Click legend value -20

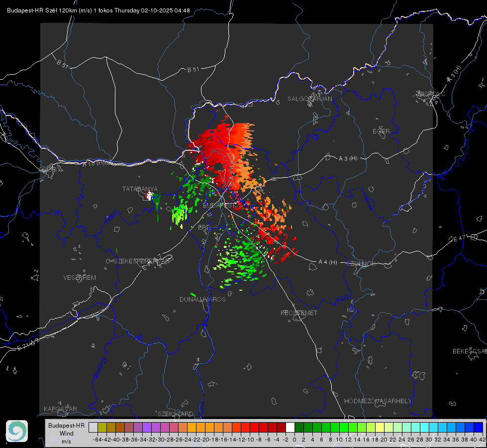click(x=205, y=440)
